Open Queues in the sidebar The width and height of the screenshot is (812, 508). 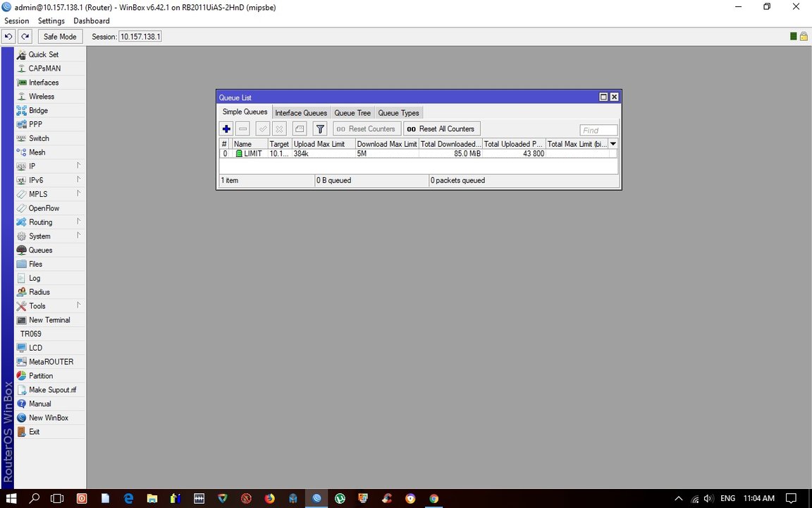pyautogui.click(x=50, y=250)
